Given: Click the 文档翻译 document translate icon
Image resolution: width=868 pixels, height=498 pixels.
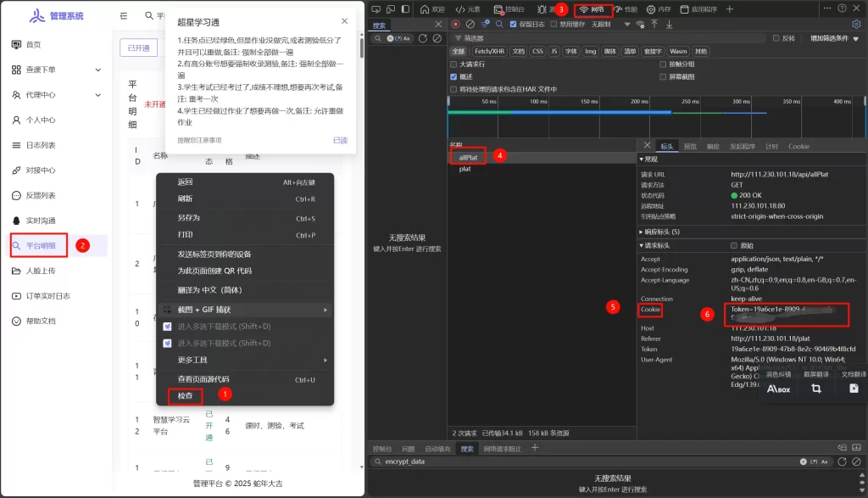Looking at the screenshot, I should [854, 389].
